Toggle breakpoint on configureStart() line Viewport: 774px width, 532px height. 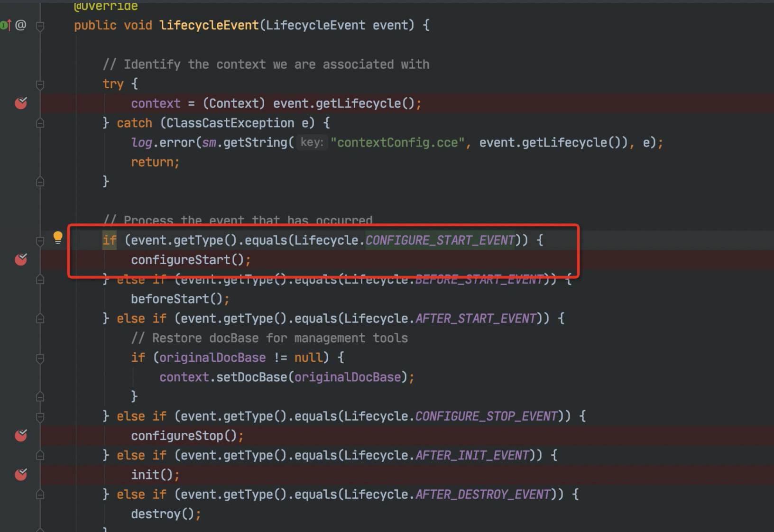click(x=21, y=259)
